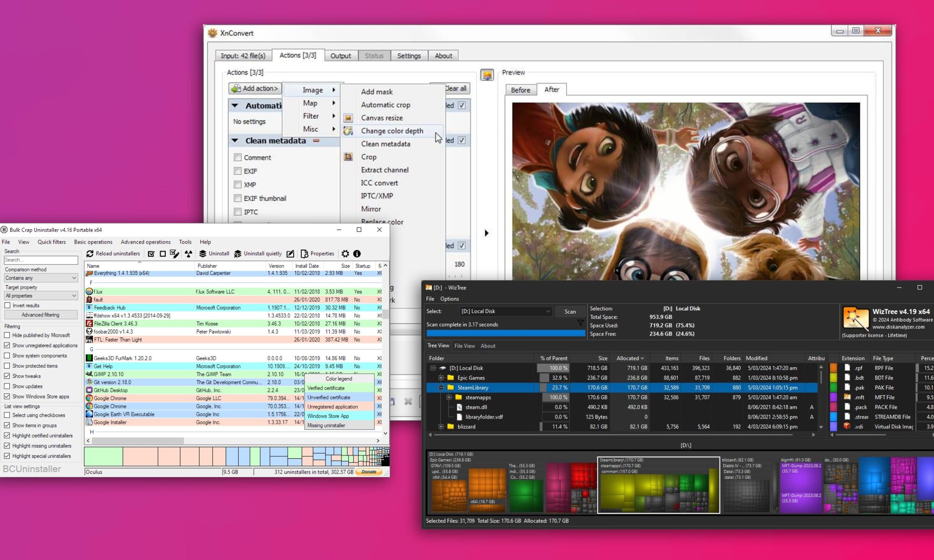Open the Quick filters menu in BCUninstaller
Image resolution: width=934 pixels, height=560 pixels.
point(51,242)
